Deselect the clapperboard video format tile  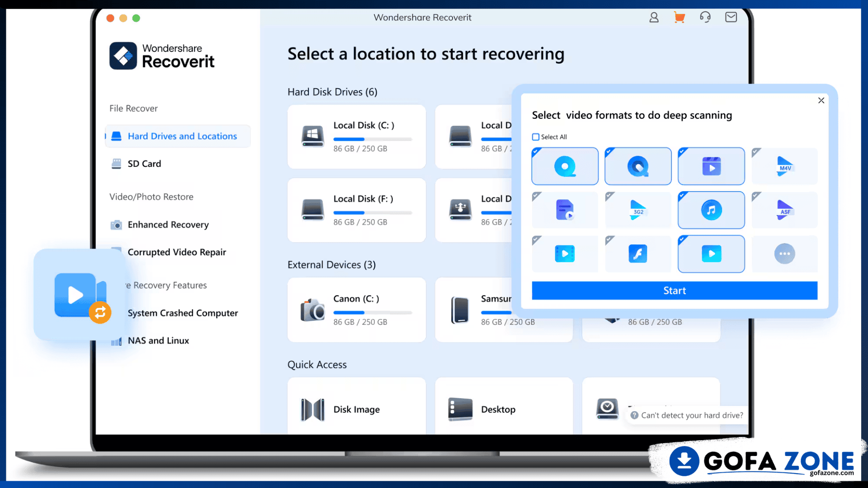point(711,166)
